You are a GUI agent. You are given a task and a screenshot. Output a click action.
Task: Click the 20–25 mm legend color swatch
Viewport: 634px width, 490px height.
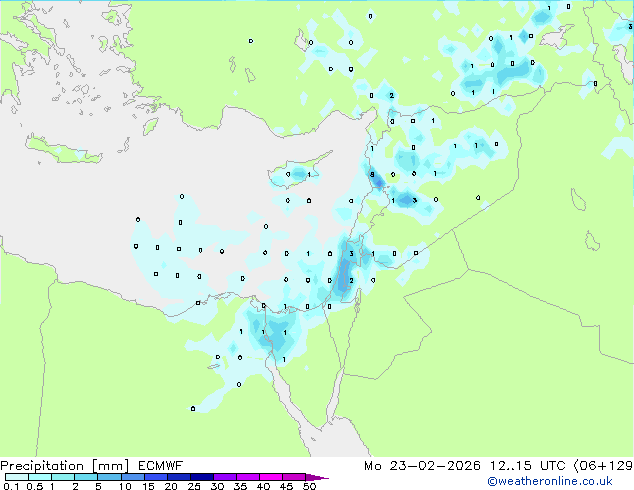point(178,477)
